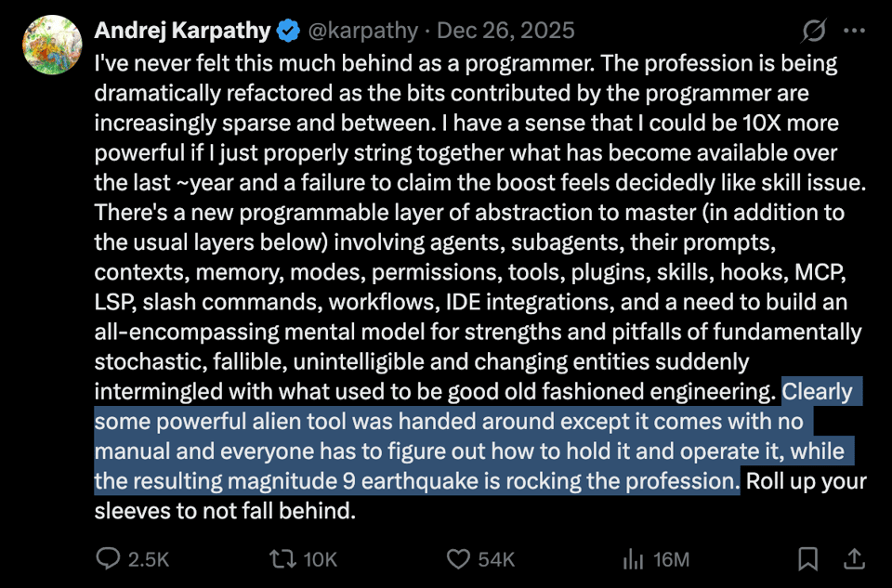Open analytics via the bar chart icon
Viewport: 892px width, 588px height.
(x=633, y=559)
